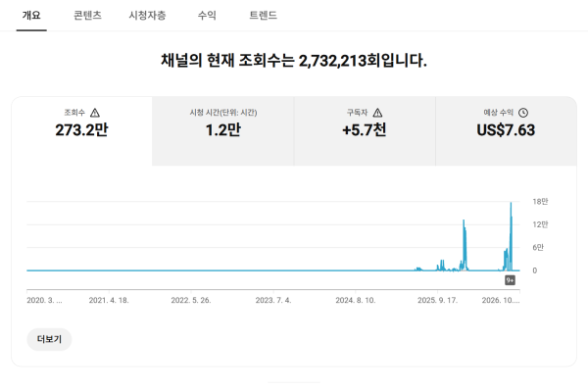Viewport: 588px width, 391px height.
Task: Click the 12만 y-axis label
Action: pos(540,224)
